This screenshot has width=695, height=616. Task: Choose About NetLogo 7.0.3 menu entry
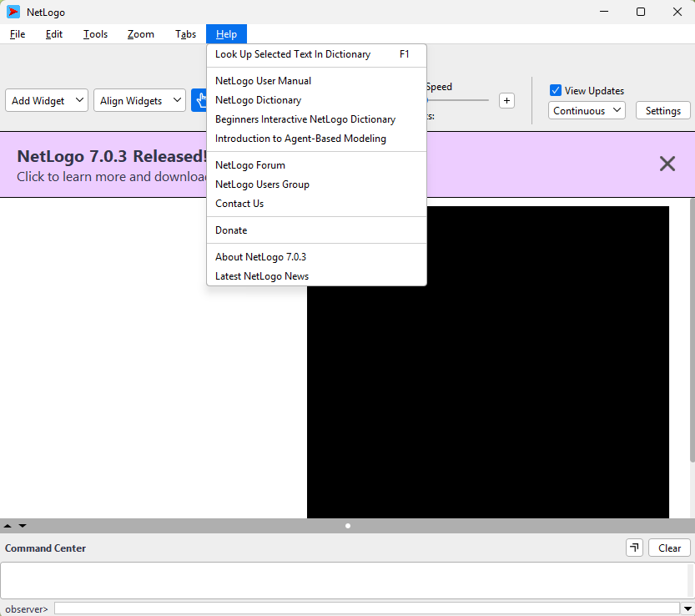[x=260, y=257]
